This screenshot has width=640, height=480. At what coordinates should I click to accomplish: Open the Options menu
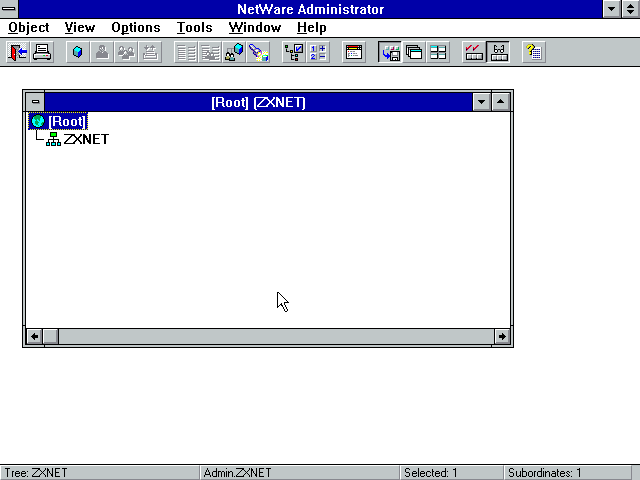point(136,28)
